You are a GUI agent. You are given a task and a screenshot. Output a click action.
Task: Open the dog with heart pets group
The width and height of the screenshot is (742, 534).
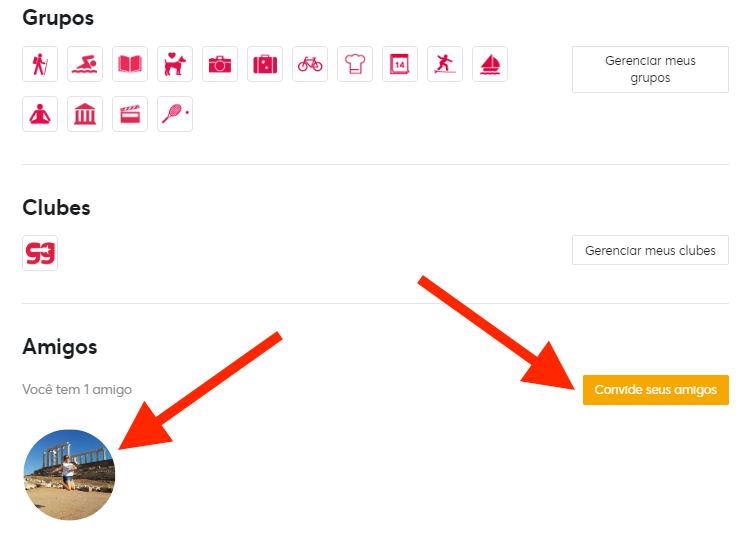tap(175, 64)
